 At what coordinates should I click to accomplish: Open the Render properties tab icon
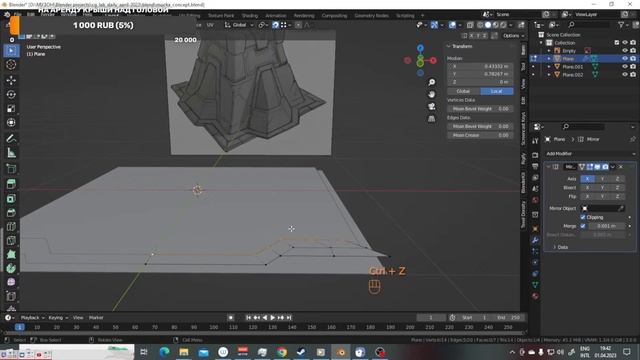(535, 155)
